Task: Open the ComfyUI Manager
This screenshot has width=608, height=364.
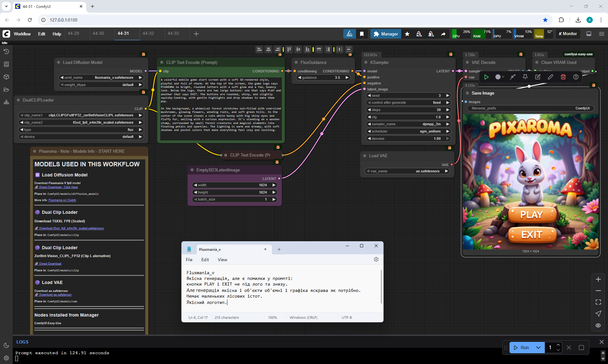Action: click(385, 34)
